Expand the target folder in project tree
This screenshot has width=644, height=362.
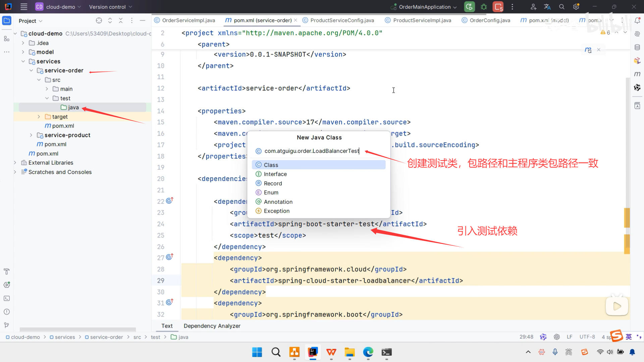pos(39,117)
